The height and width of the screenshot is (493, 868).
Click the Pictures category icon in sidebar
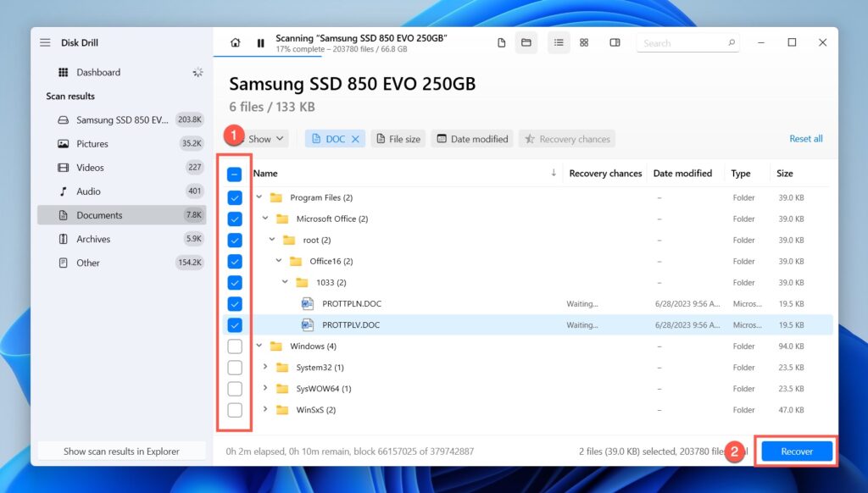pyautogui.click(x=63, y=143)
